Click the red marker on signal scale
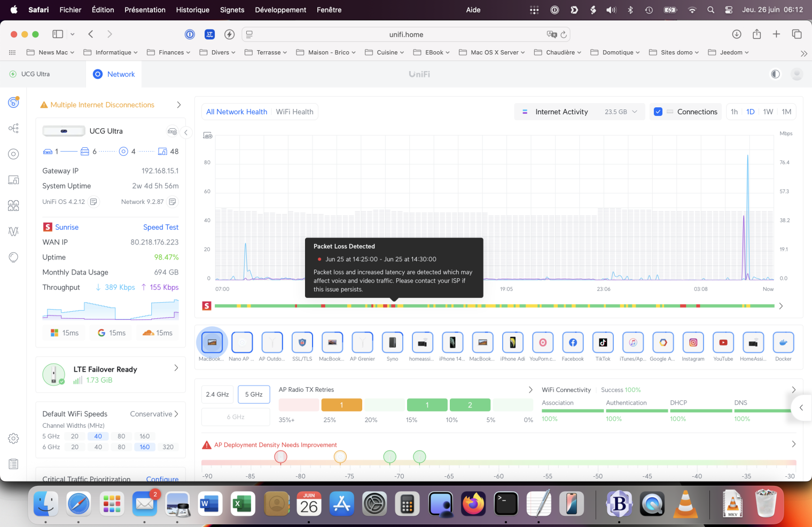The image size is (812, 527). pyautogui.click(x=280, y=457)
